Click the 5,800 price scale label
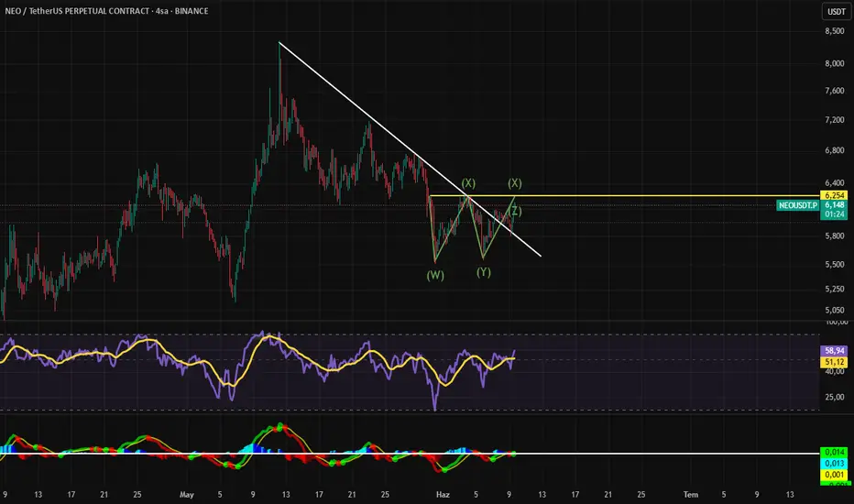 (835, 236)
